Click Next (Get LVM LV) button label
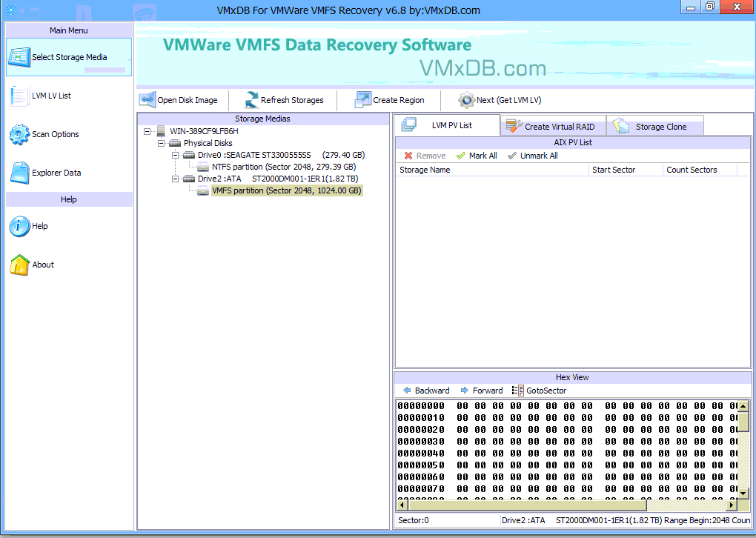 click(508, 100)
